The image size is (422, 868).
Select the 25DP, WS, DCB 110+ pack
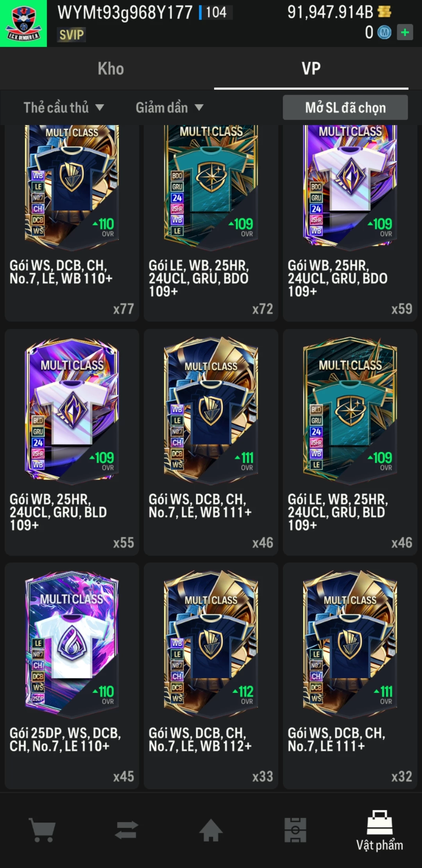72,676
